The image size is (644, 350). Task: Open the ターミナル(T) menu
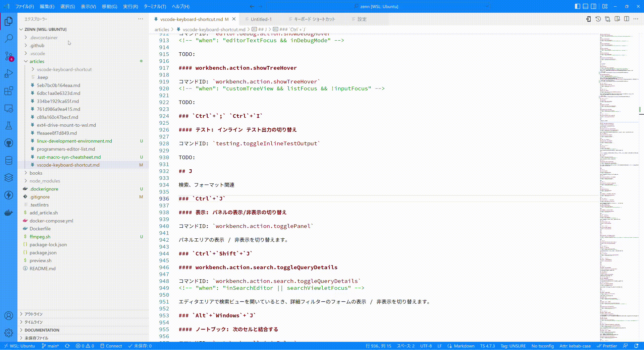155,6
